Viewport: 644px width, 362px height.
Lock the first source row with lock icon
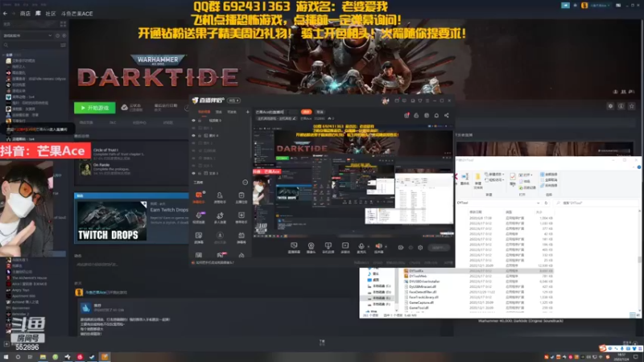click(200, 121)
